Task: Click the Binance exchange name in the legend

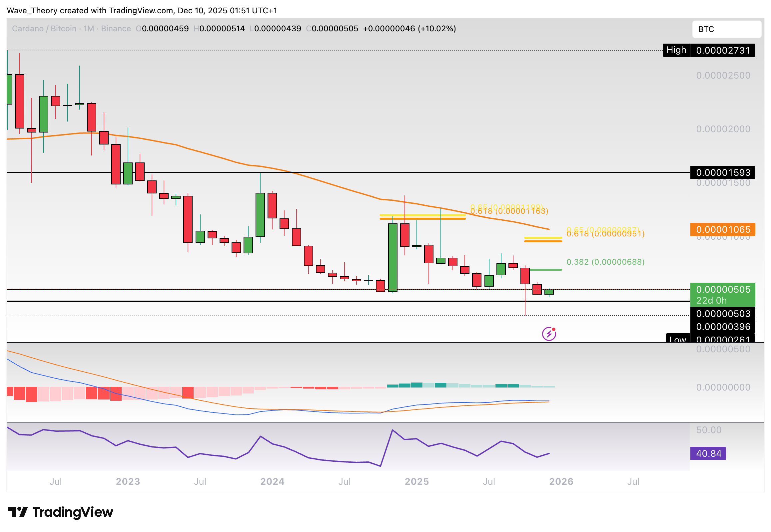Action: (x=115, y=29)
